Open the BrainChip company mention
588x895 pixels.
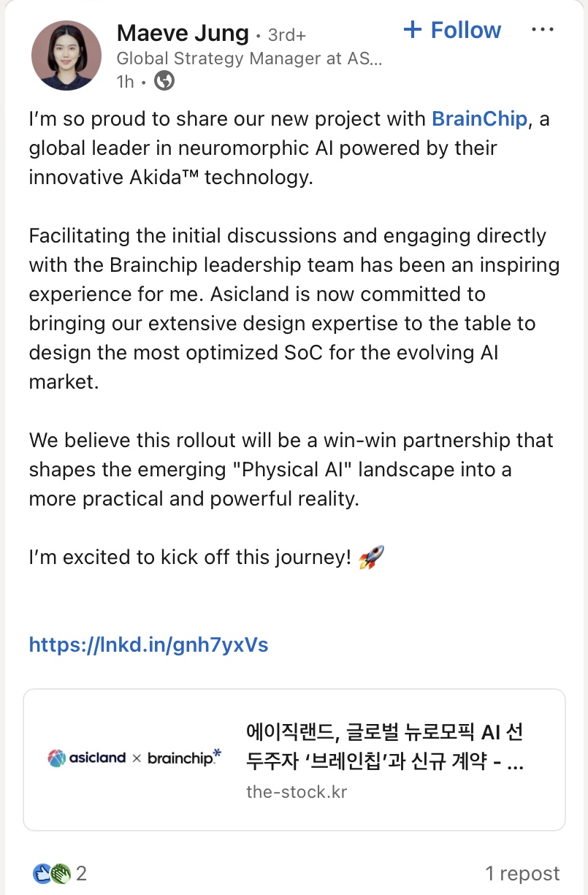coord(479,118)
